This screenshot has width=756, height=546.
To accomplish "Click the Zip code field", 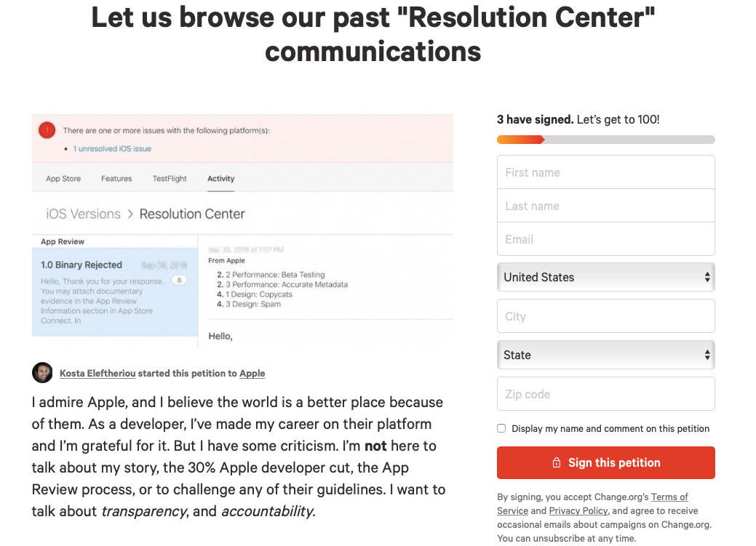I will point(605,394).
